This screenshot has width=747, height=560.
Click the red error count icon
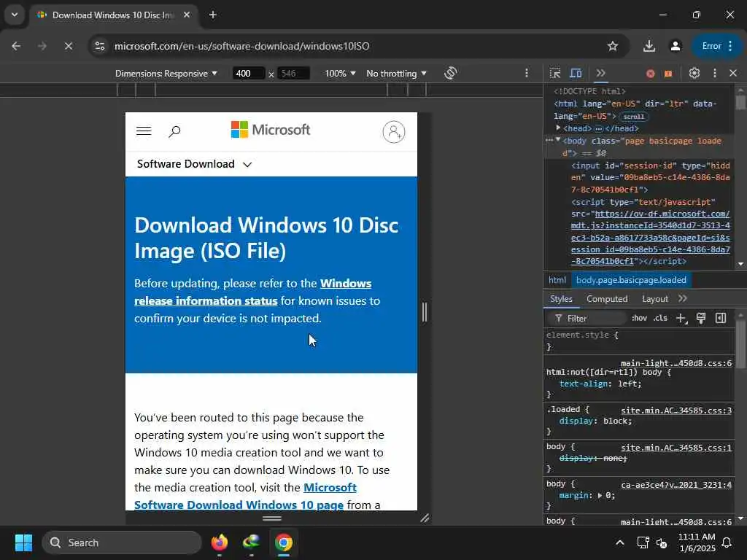[x=650, y=74]
